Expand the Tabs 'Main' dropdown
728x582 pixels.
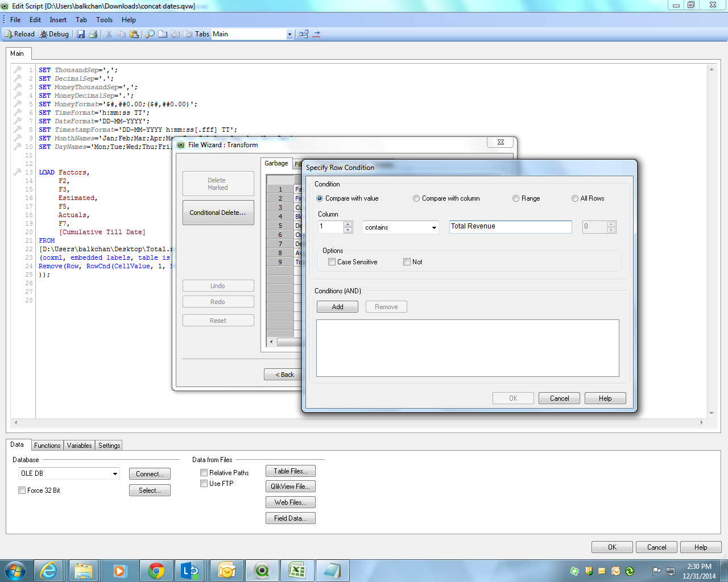click(289, 34)
